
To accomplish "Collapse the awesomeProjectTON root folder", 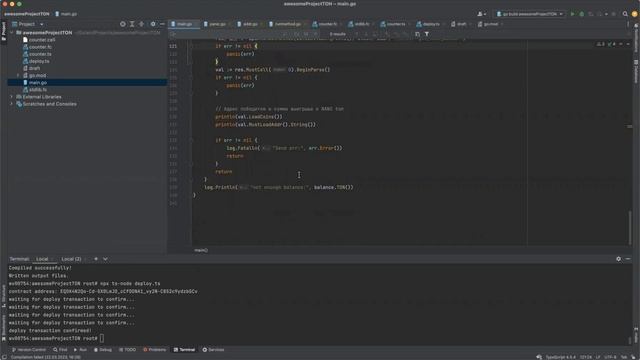I will coord(11,33).
